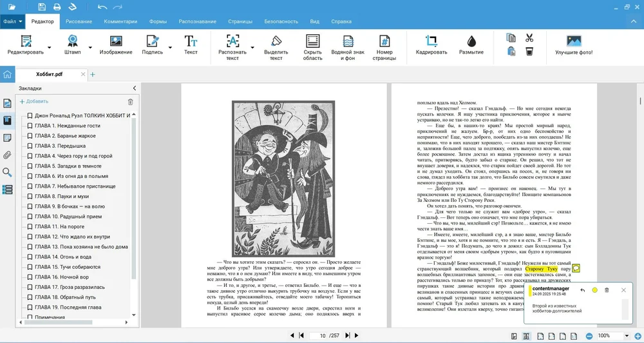This screenshot has height=343, width=644.
Task: Click Скрыть область
Action: 312,48
